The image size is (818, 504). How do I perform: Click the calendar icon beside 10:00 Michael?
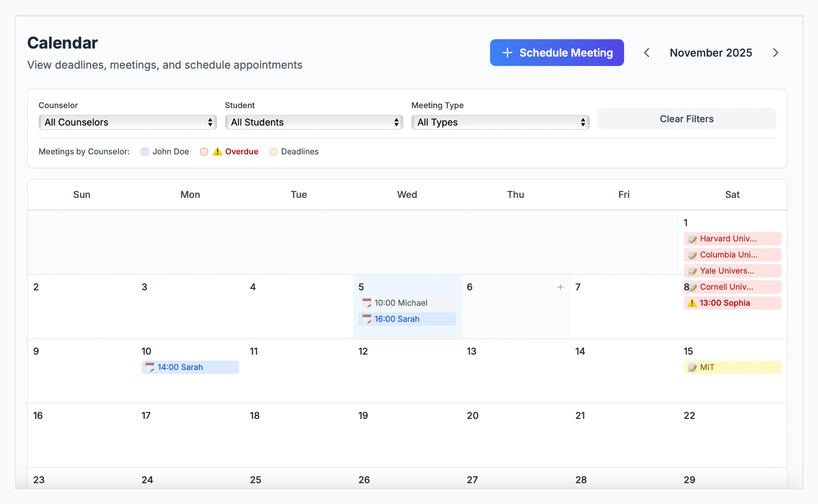pyautogui.click(x=367, y=303)
